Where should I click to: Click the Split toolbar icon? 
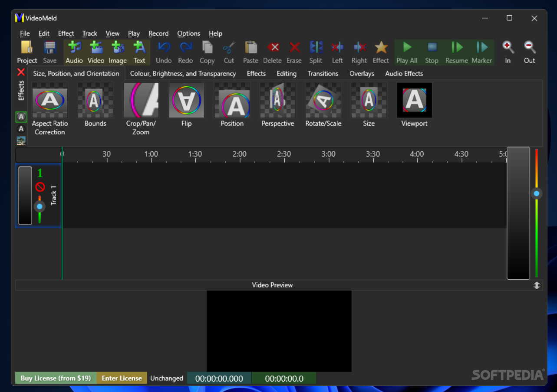316,47
